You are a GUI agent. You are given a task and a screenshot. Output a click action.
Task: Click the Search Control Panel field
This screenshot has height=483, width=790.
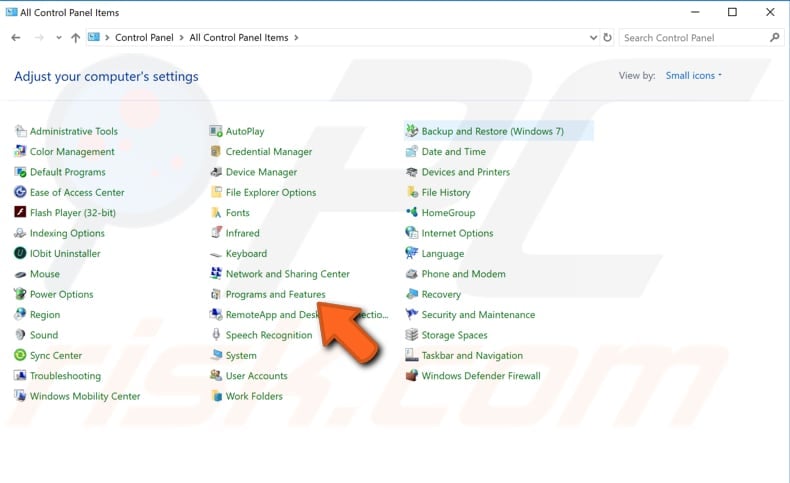(701, 38)
